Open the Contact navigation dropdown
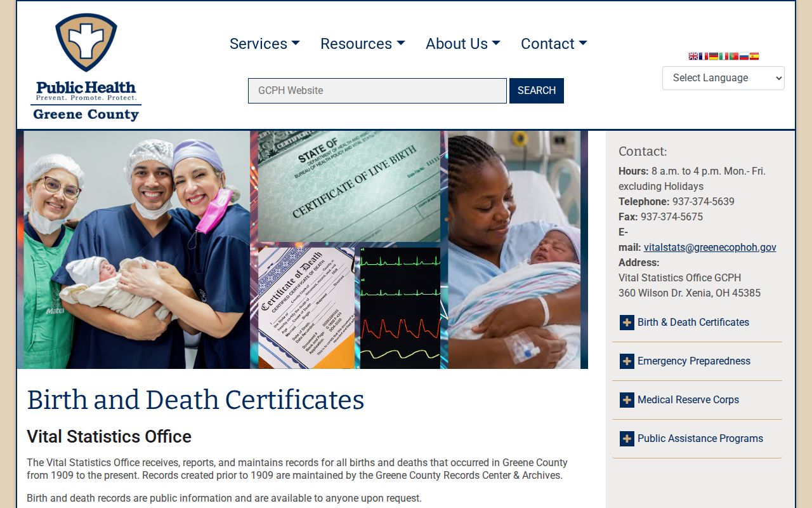 (x=554, y=44)
